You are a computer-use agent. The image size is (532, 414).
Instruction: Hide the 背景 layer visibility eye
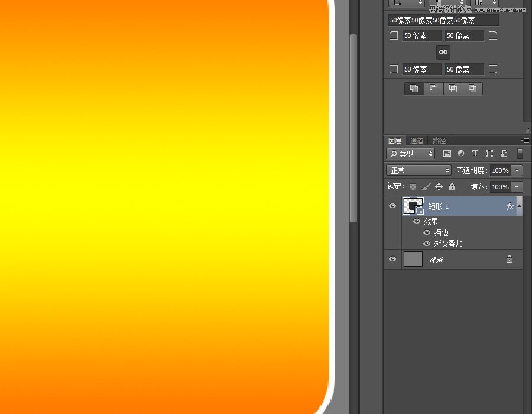click(392, 259)
